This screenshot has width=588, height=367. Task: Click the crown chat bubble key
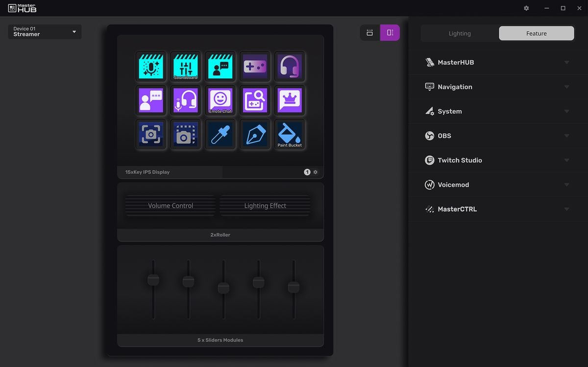coord(290,100)
